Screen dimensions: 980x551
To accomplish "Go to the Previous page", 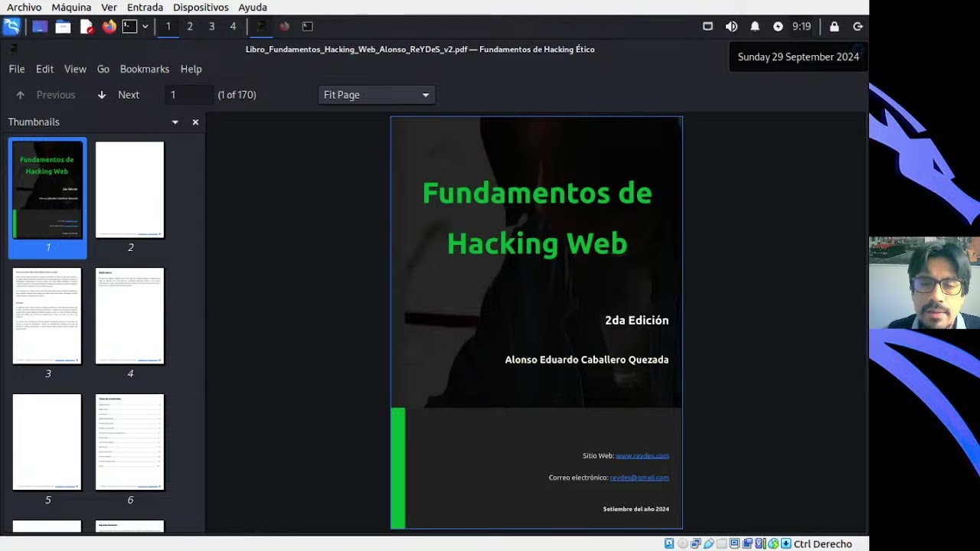I will pyautogui.click(x=46, y=95).
